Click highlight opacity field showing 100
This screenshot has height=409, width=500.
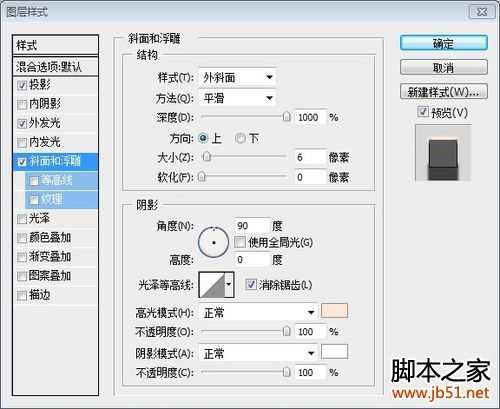pos(310,332)
